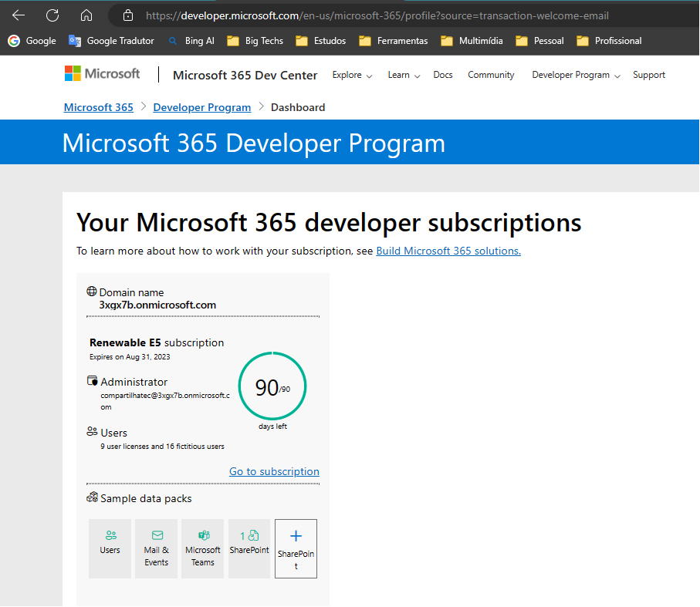Viewport: 700px width, 607px height.
Task: Expand the Explore dropdown
Action: point(352,75)
